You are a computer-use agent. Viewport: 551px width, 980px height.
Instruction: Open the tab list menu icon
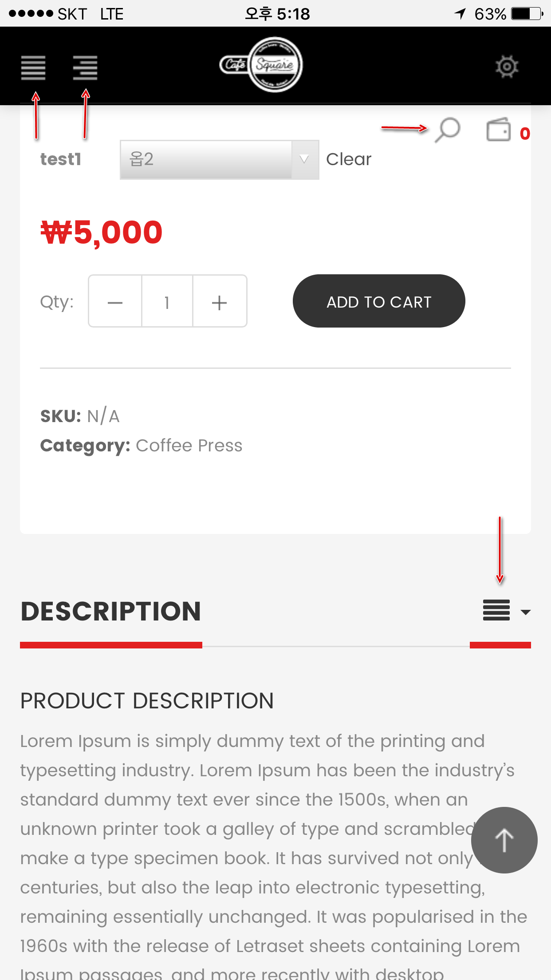click(x=496, y=610)
